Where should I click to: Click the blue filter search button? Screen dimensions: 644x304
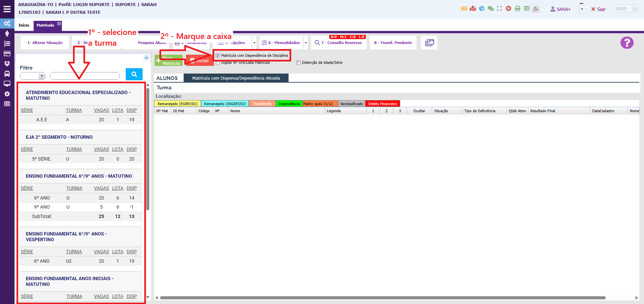134,74
